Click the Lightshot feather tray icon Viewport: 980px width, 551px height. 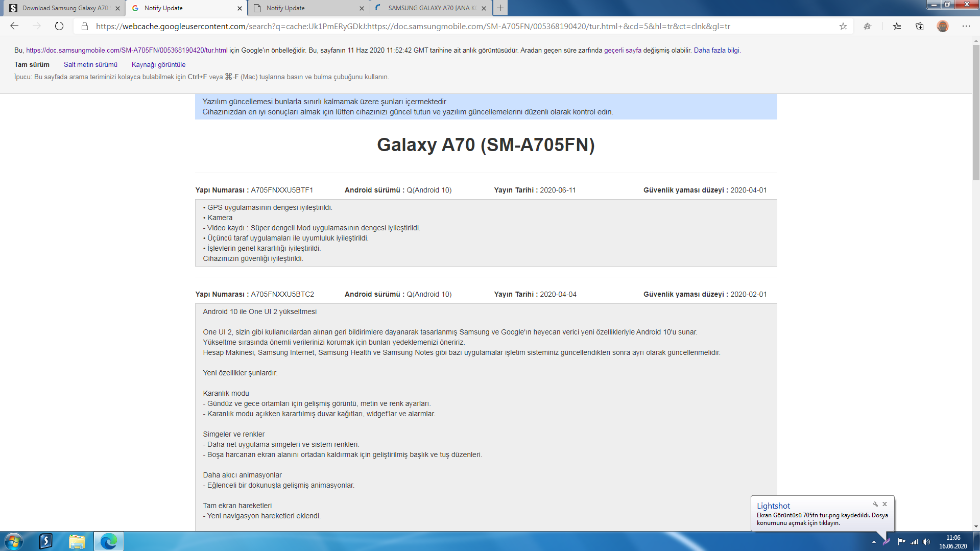point(887,541)
